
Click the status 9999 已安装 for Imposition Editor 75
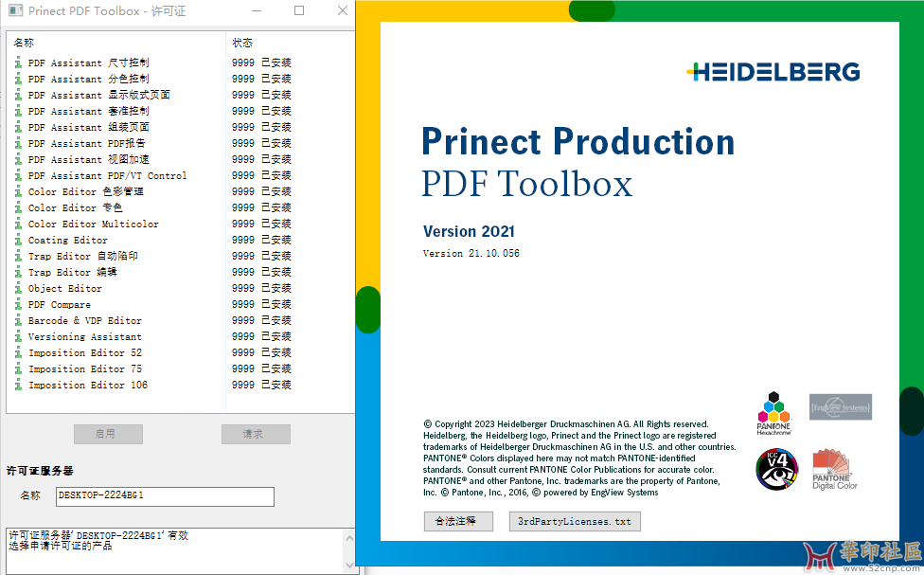(261, 368)
